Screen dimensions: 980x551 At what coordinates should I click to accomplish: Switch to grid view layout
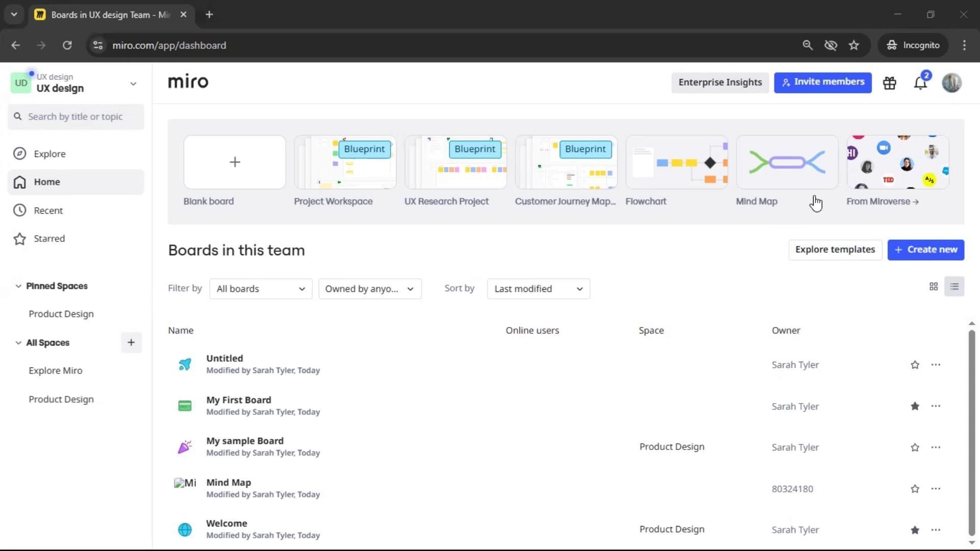[x=934, y=287]
